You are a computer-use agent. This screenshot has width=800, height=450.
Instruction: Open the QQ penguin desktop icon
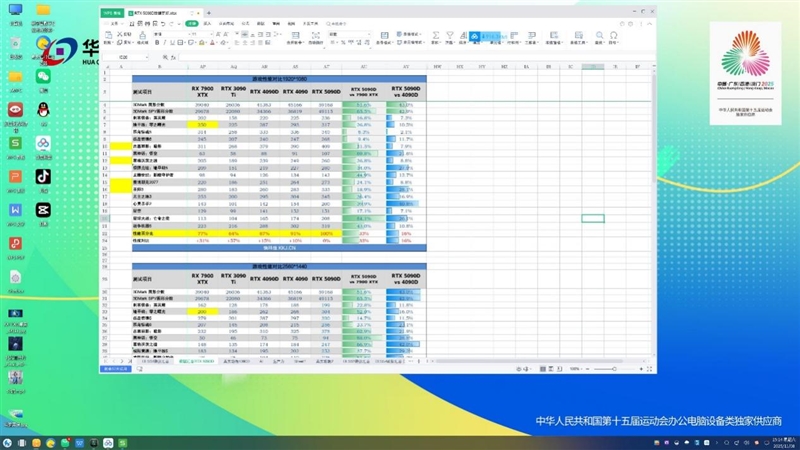43,110
